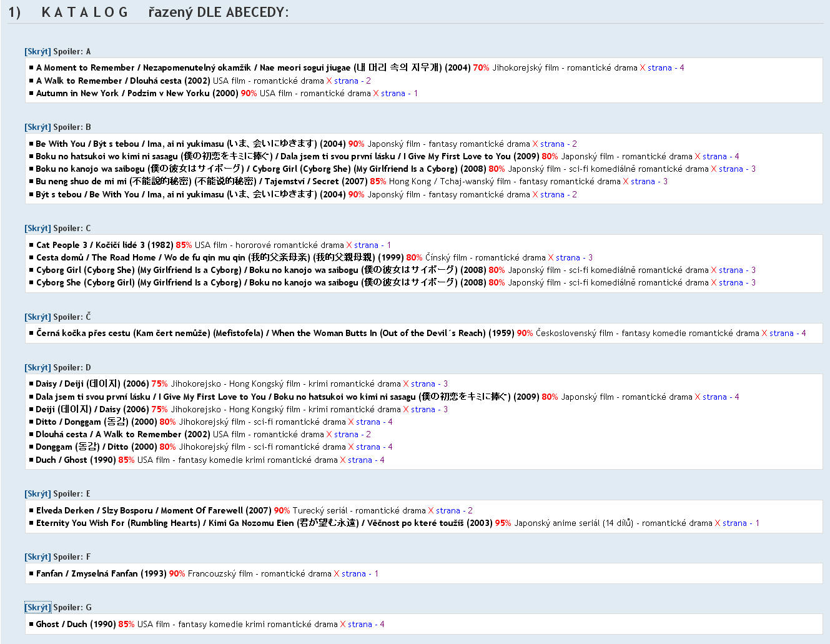Open strana link for Ditto / Donggam row
The height and width of the screenshot is (644, 830).
coord(368,422)
